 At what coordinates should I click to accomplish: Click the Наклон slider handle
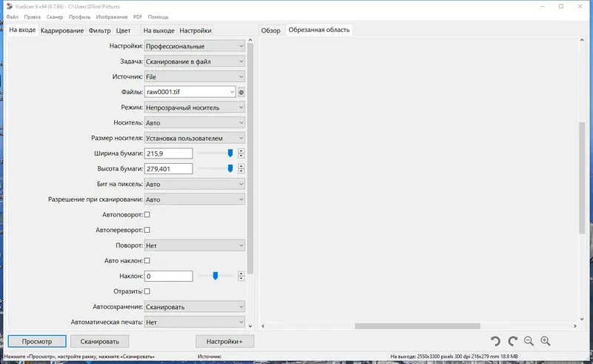(215, 276)
